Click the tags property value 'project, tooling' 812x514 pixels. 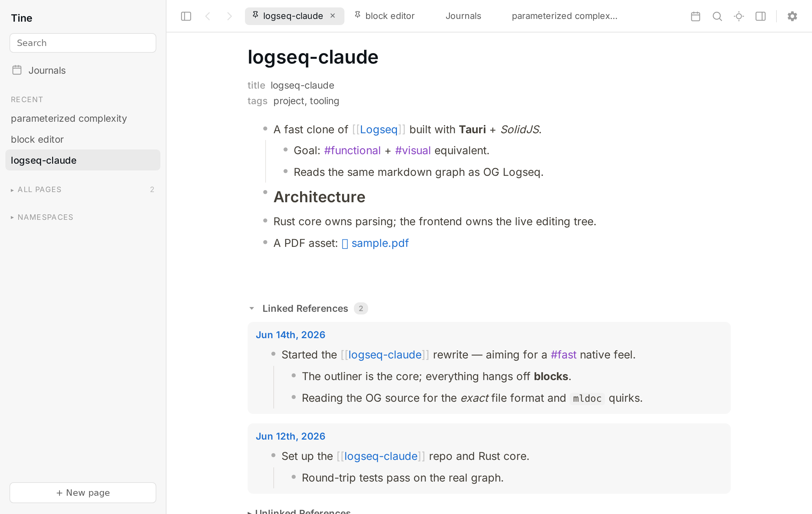pyautogui.click(x=306, y=101)
